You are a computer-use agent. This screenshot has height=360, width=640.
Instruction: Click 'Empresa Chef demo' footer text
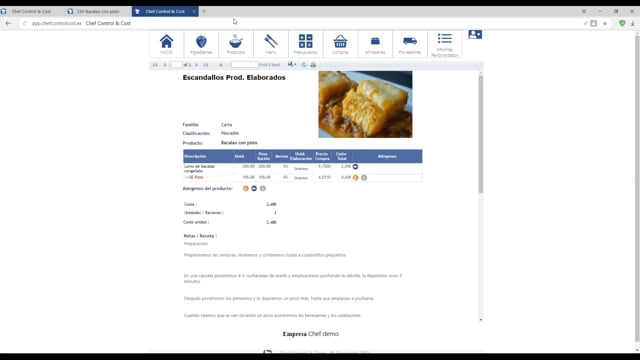tap(311, 334)
